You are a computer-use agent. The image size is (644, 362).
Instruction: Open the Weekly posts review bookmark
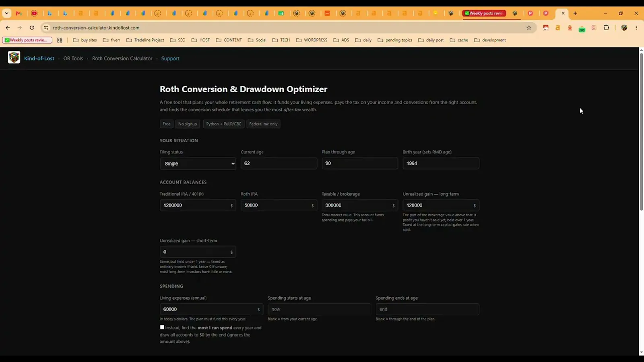27,40
